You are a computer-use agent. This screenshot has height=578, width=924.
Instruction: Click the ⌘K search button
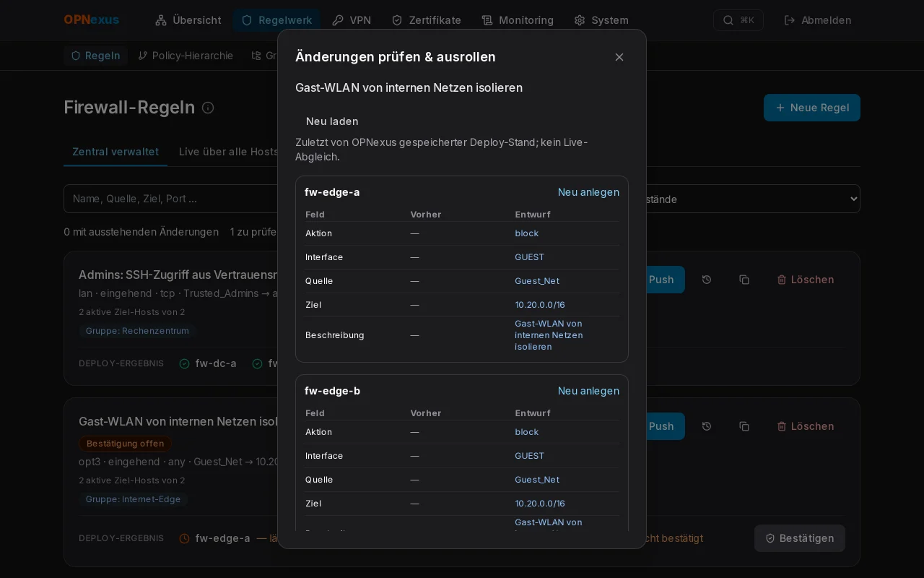pyautogui.click(x=738, y=20)
